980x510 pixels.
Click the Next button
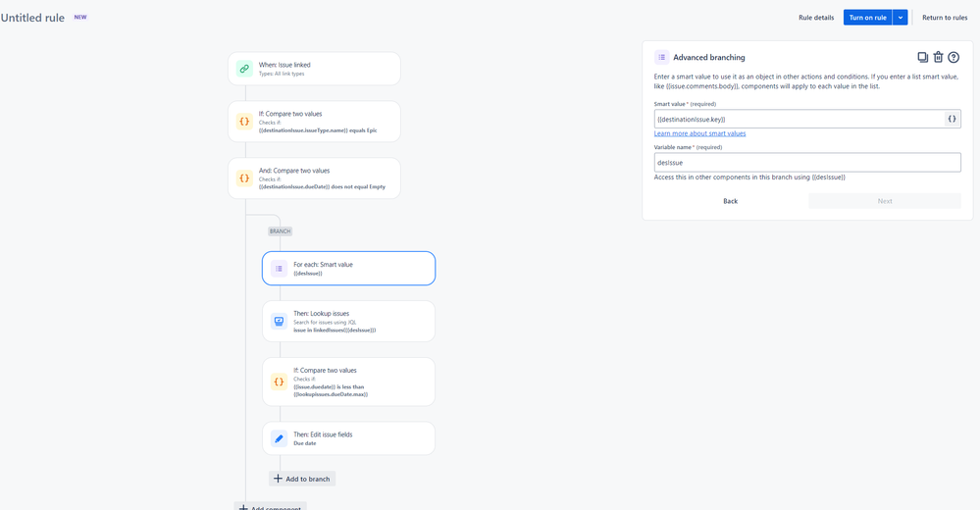(885, 201)
